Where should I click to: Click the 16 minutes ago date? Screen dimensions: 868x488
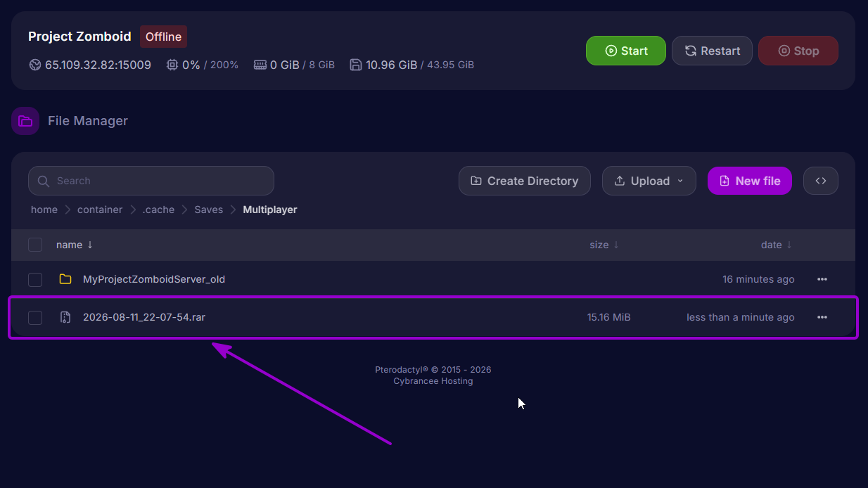tap(758, 279)
